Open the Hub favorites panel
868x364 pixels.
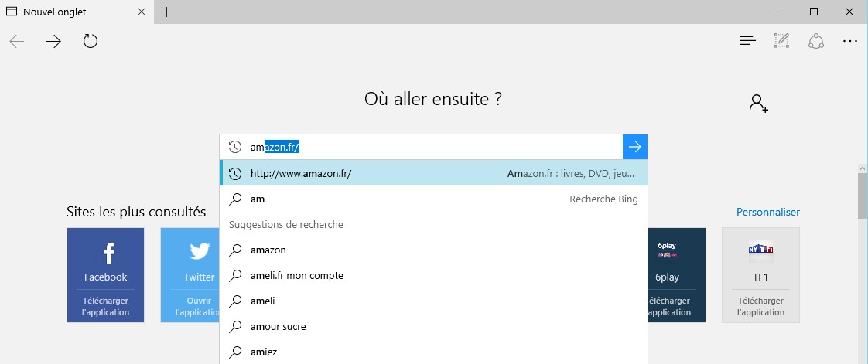coord(748,41)
